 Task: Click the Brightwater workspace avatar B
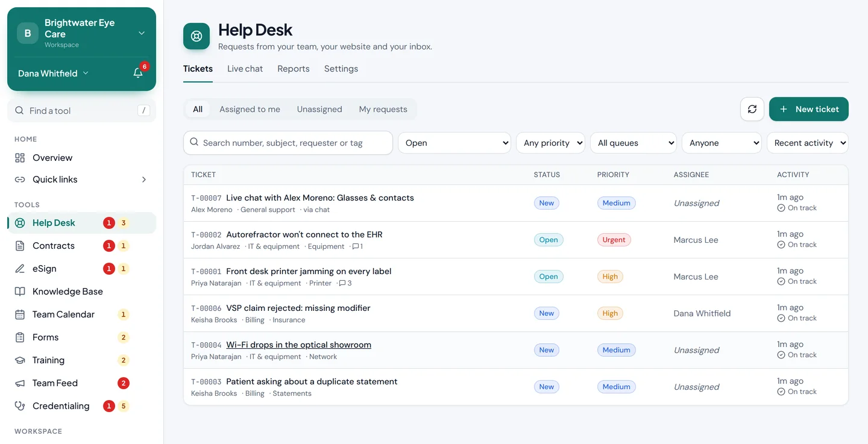point(28,33)
